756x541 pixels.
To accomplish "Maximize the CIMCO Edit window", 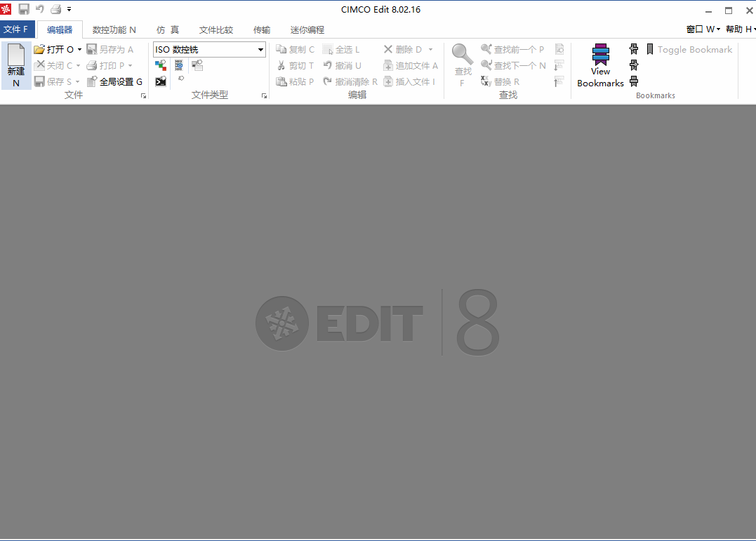I will [729, 10].
